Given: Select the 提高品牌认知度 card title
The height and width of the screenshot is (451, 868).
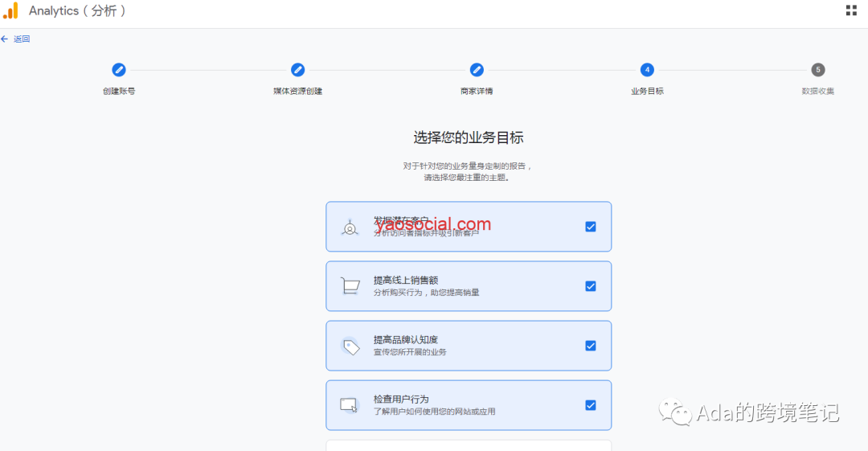Looking at the screenshot, I should pos(406,339).
